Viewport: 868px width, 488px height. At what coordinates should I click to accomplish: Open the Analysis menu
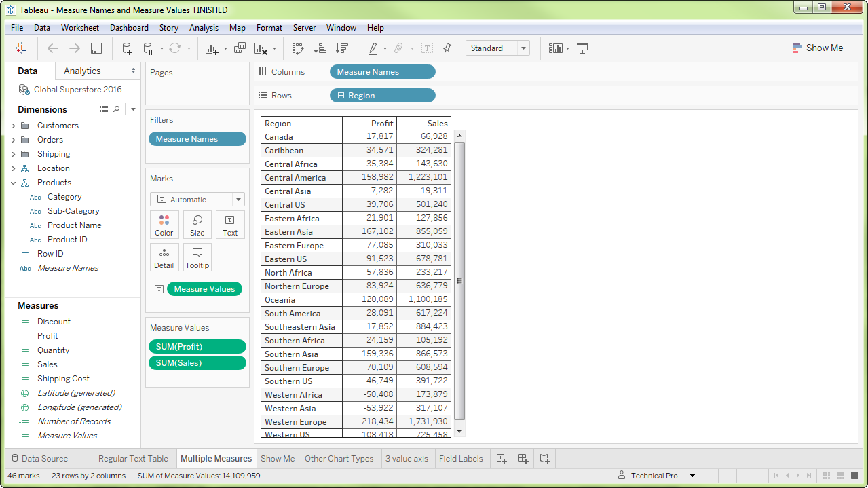point(204,28)
